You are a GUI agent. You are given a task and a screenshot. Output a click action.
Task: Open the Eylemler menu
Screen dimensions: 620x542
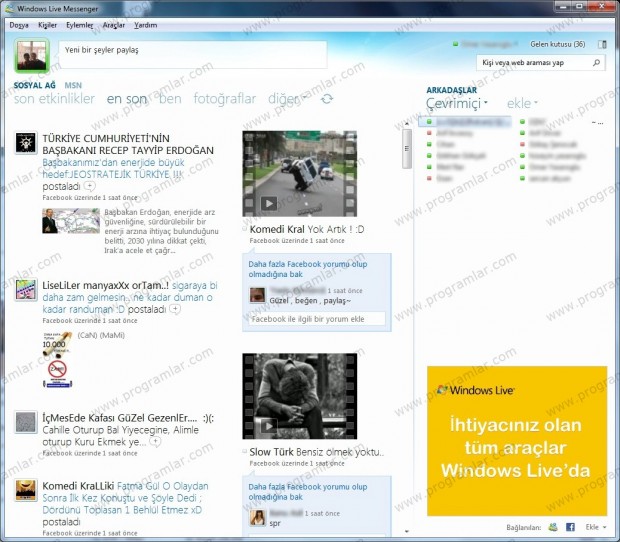tap(79, 25)
